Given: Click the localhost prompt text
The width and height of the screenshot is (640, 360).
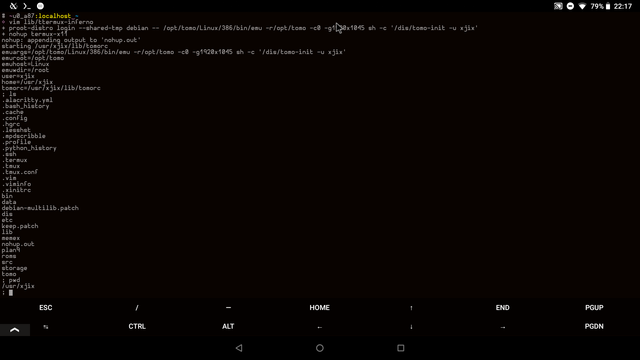Looking at the screenshot, I should point(55,16).
